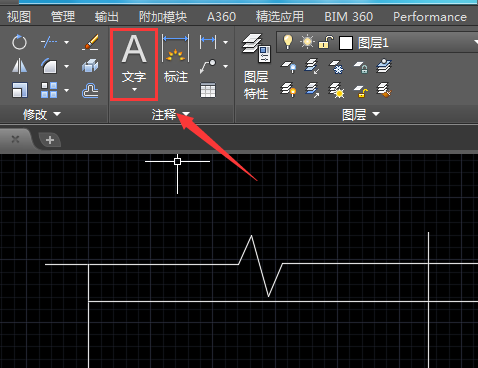Viewport: 478px width, 368px height.
Task: Select the Offset tool
Action: click(x=90, y=90)
